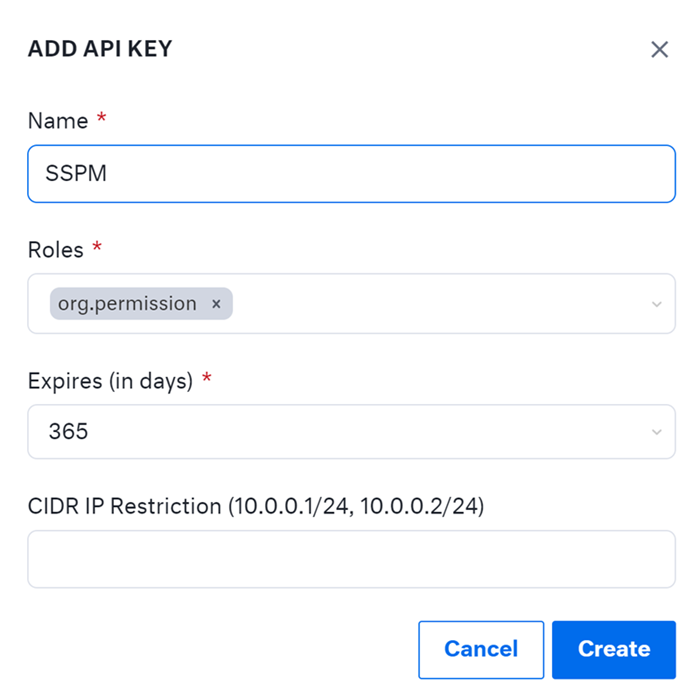Click the Roles field label
Image resolution: width=700 pixels, height=698 pixels.
point(55,249)
